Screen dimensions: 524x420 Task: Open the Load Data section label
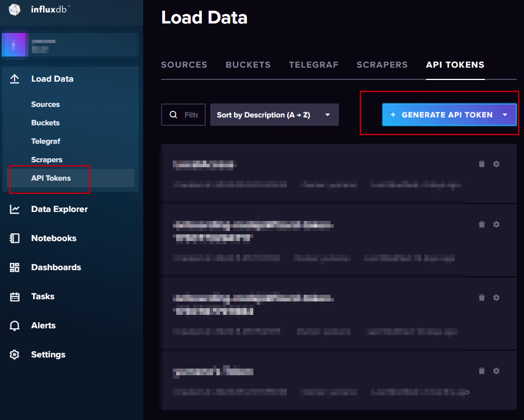[52, 79]
